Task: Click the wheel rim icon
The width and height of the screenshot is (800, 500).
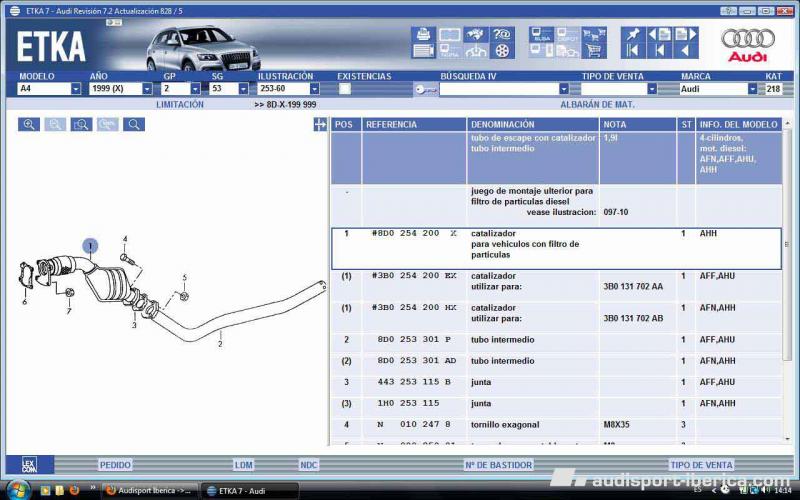Action: (x=502, y=51)
